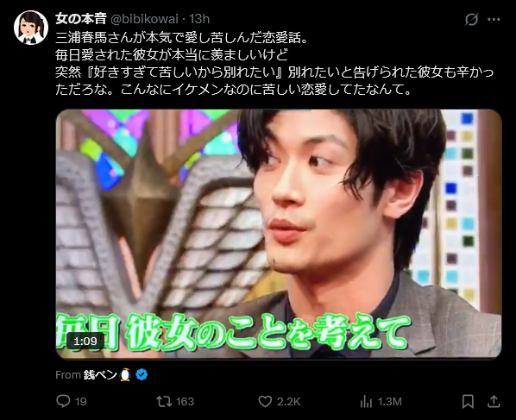Open the three-dot more options menu
Viewport: 516px width, 420px height.
pos(494,20)
